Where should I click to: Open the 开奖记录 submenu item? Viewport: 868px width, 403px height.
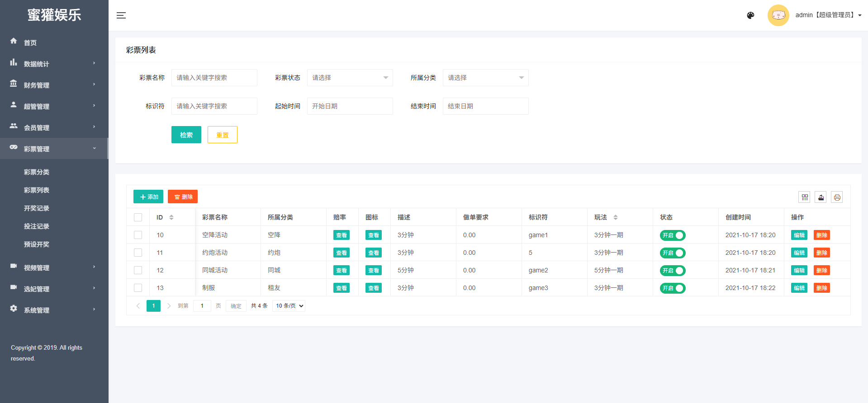pos(37,208)
